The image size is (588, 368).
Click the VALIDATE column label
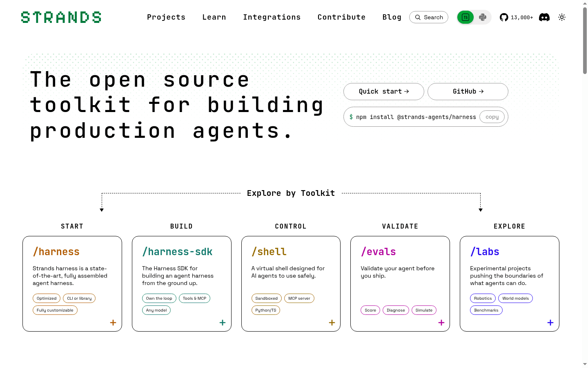[x=400, y=227]
